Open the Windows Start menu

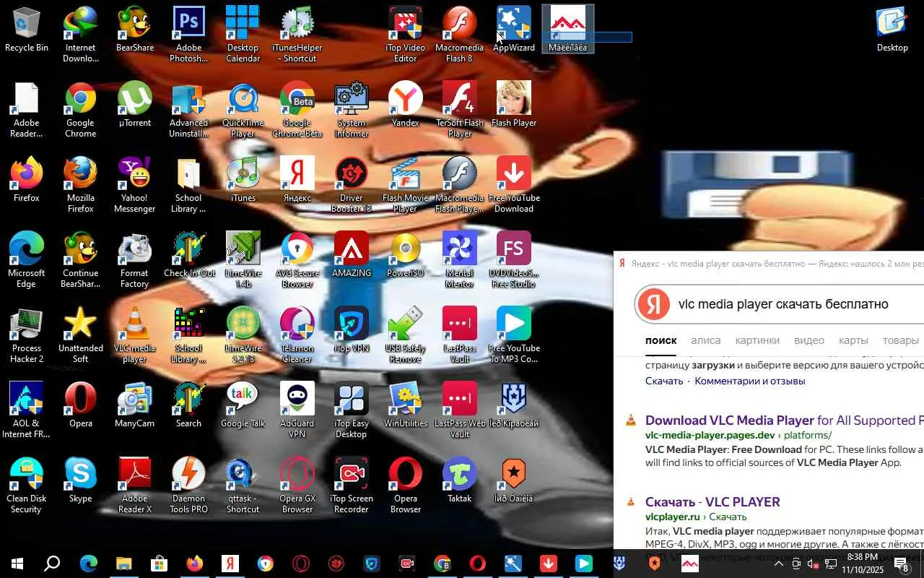(x=17, y=564)
